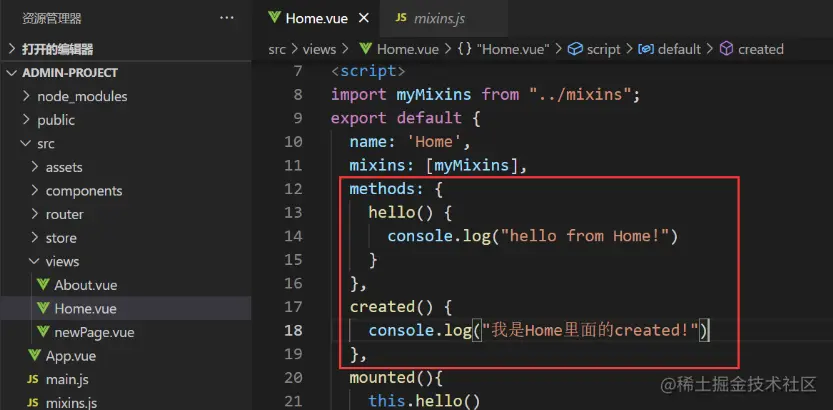Click the cube icon beside script breadcrumb
Screen dimensions: 833x410
click(x=575, y=49)
